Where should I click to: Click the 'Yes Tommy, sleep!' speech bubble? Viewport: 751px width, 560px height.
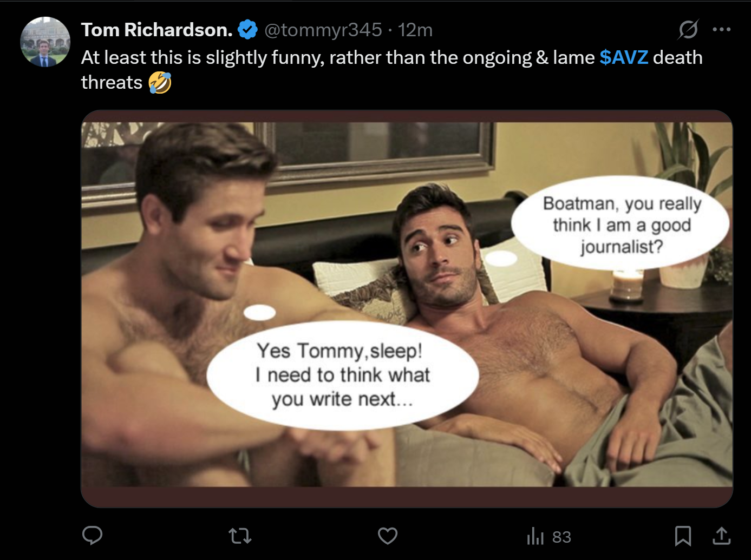click(x=342, y=375)
